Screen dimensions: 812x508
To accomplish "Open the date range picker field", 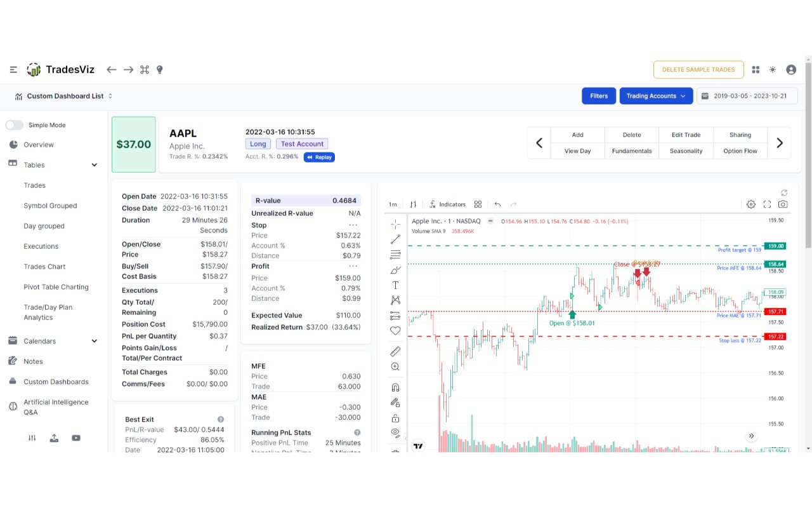I will coord(747,96).
